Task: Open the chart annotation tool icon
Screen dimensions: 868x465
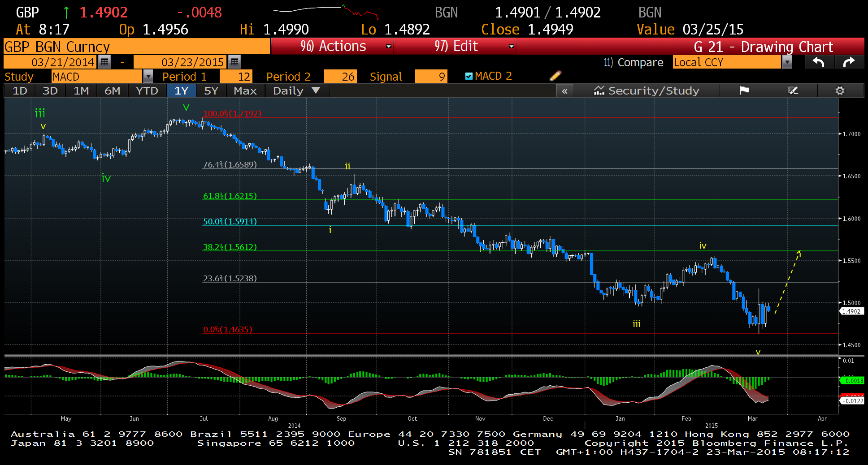Action: (x=793, y=91)
